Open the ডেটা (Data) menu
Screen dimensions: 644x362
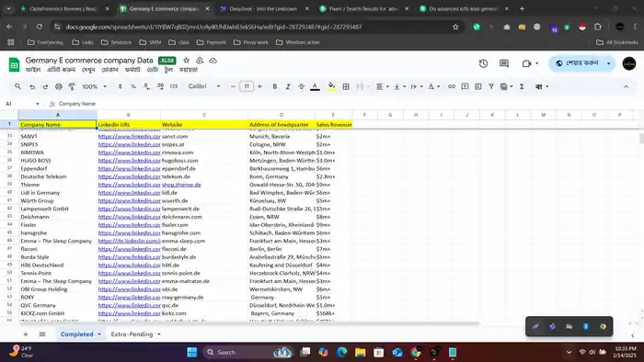coord(153,70)
